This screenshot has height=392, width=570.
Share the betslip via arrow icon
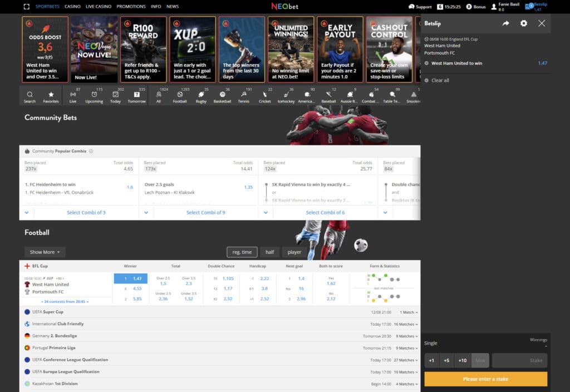tap(505, 23)
